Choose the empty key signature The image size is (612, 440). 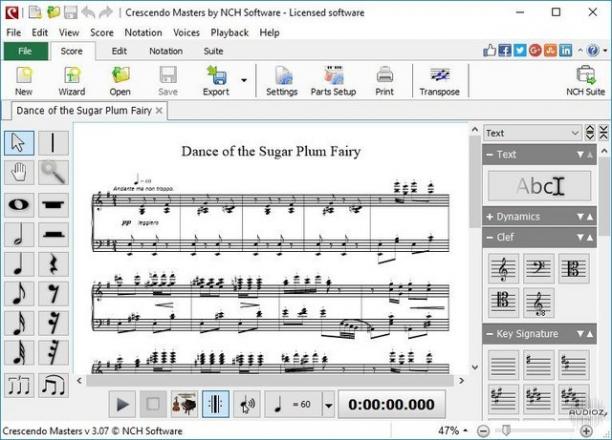503,365
